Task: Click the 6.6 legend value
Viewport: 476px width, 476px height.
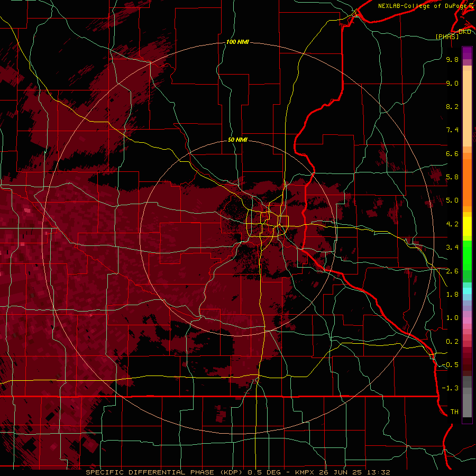Action: (452, 153)
